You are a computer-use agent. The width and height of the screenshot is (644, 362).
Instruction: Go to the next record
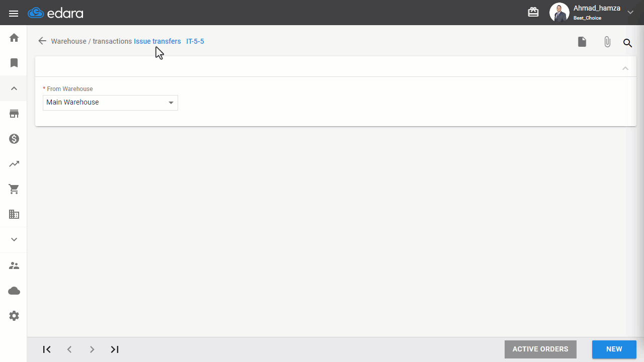[92, 349]
